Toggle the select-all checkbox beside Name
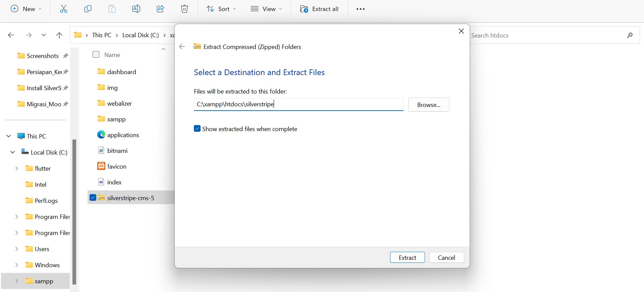644x292 pixels. click(96, 54)
